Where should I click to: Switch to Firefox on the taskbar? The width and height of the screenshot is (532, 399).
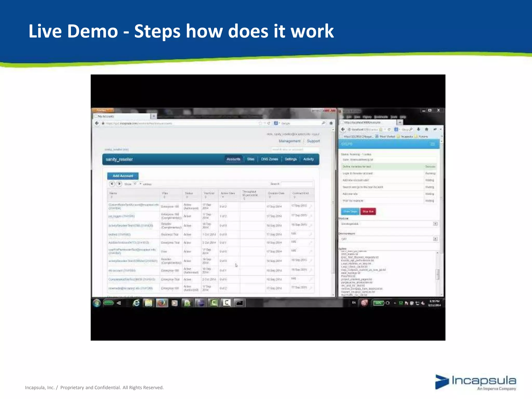pos(162,303)
